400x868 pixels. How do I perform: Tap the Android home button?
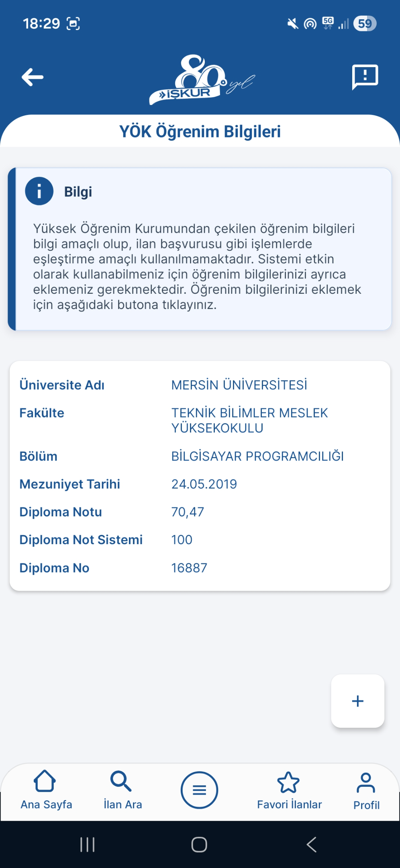tap(199, 844)
